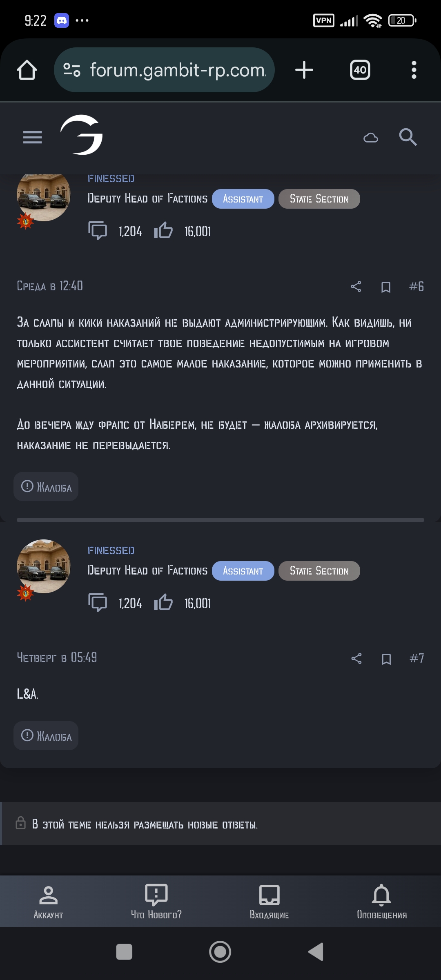The image size is (441, 980).
Task: Open a new browser tab
Action: point(304,70)
